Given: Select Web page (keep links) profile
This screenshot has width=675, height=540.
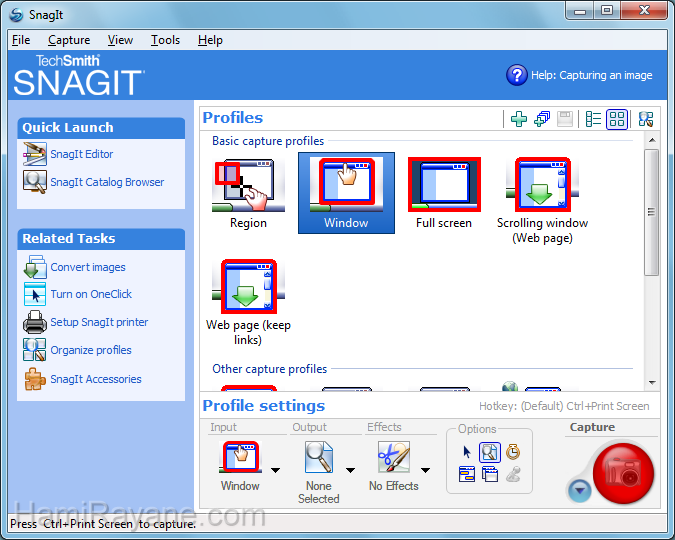Looking at the screenshot, I should coord(248,302).
